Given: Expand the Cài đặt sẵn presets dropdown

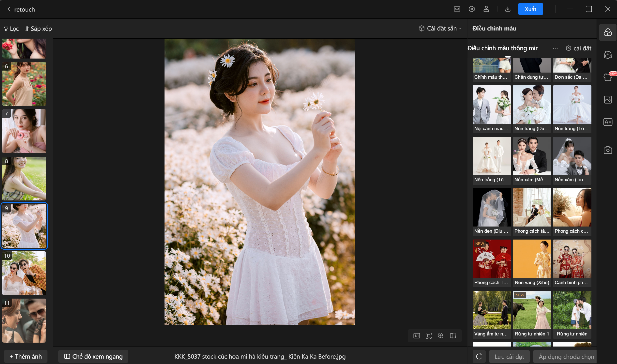Looking at the screenshot, I should (440, 29).
